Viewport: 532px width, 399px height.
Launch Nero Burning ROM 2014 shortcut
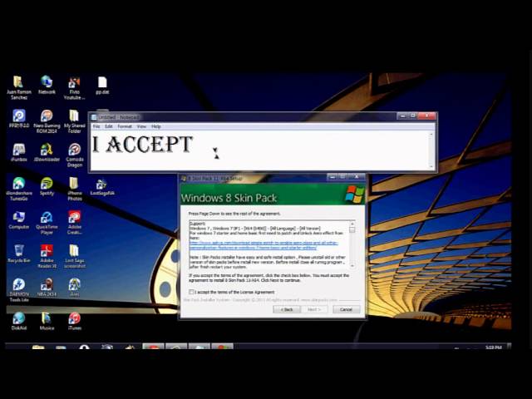47,121
